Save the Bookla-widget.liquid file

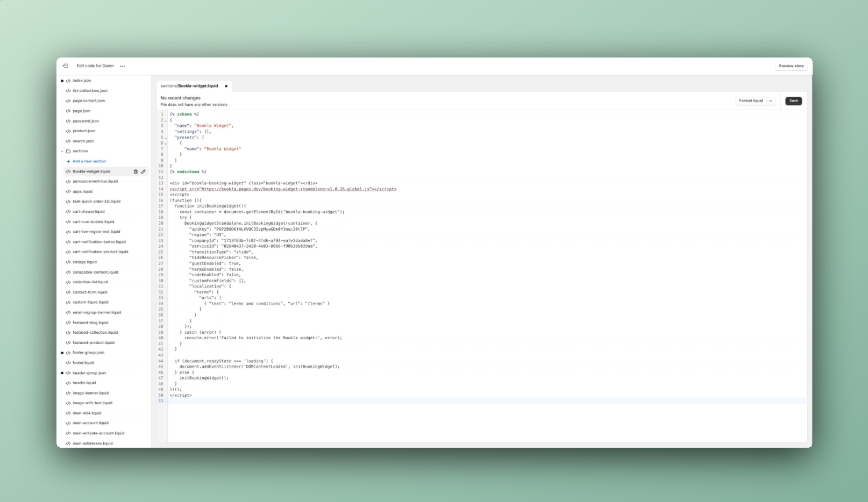coord(793,101)
